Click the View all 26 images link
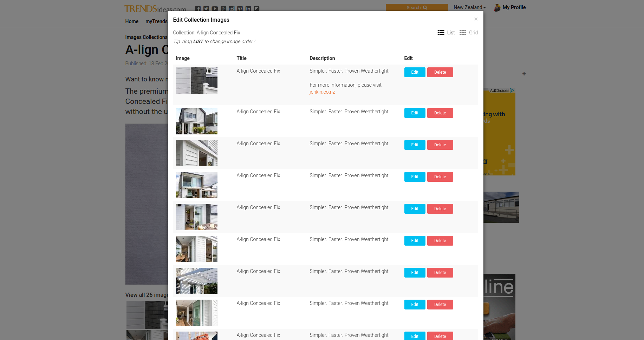Screen dimensions: 644x340 [x=147, y=295]
